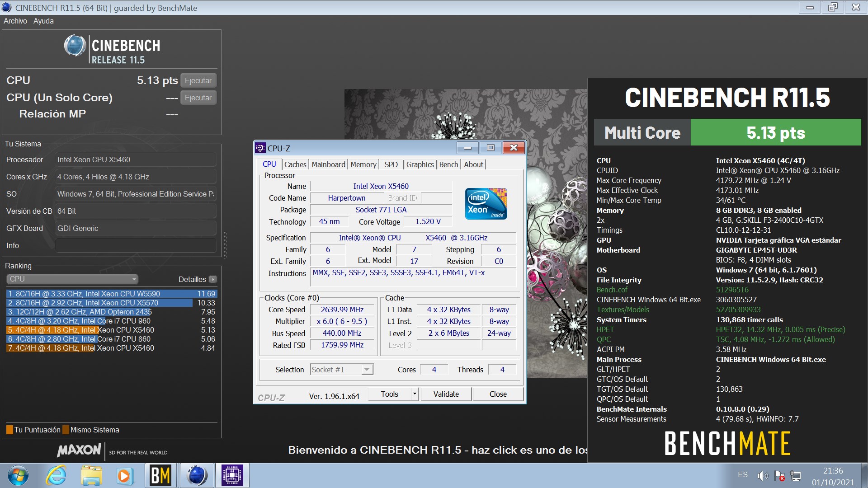This screenshot has width=868, height=488.
Task: Click the Tu Puntuación orange legend swatch
Action: [9, 430]
